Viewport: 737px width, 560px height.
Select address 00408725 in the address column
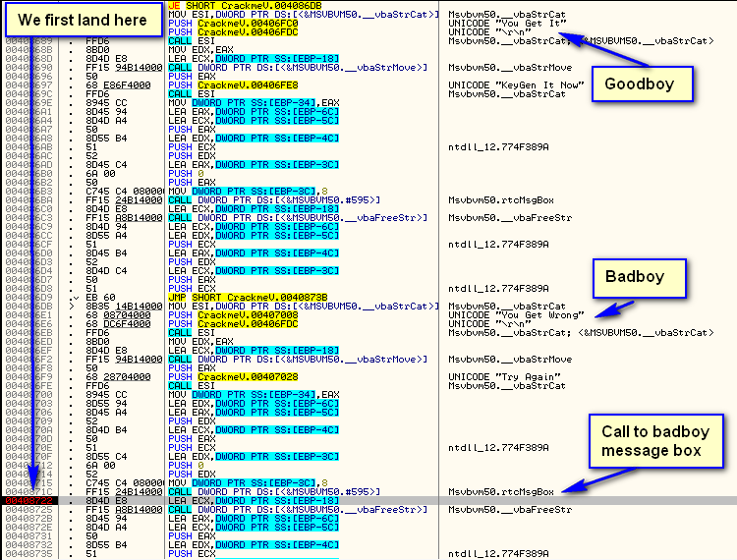(x=29, y=510)
